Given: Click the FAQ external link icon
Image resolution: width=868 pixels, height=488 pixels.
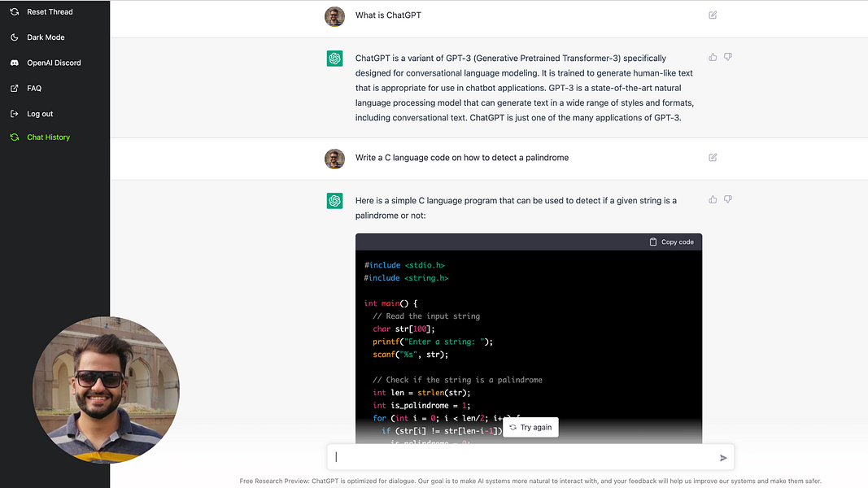Looking at the screenshot, I should pos(15,88).
